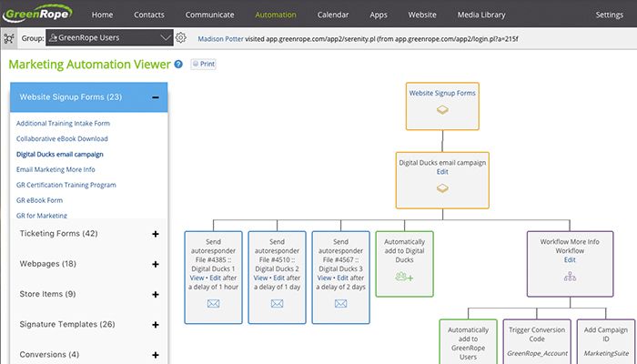
Task: Click workflow hierarchy icon in Workflow More Info node
Action: click(570, 277)
